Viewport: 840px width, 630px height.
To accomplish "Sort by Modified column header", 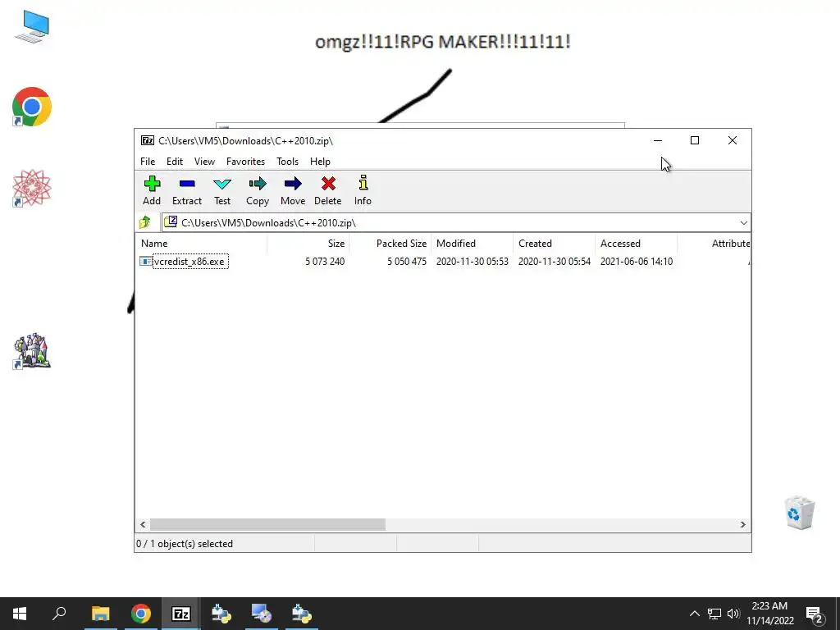I will tap(472, 243).
